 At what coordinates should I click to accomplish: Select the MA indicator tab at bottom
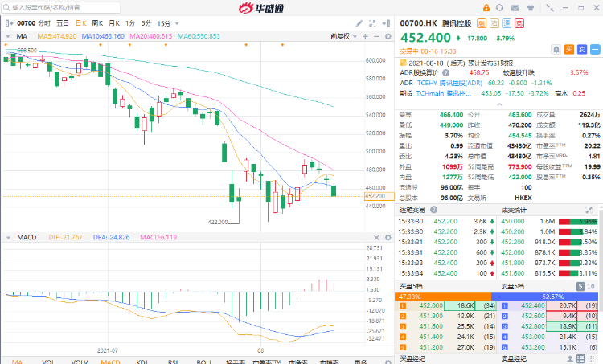point(17,362)
